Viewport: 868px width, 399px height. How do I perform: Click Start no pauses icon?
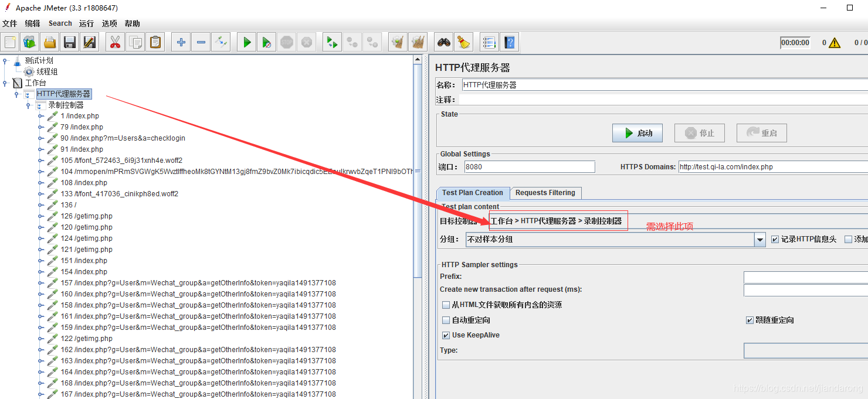[x=267, y=42]
